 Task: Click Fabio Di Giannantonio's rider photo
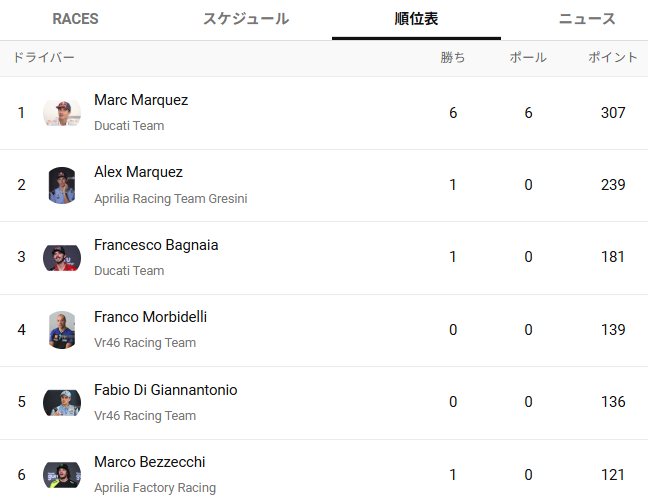tap(62, 402)
